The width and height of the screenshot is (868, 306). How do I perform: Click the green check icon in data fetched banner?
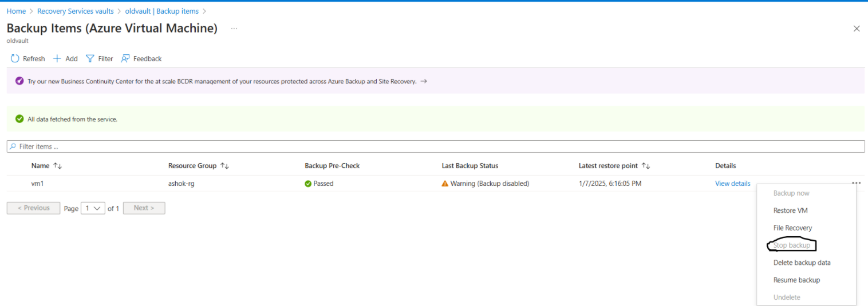[x=19, y=119]
